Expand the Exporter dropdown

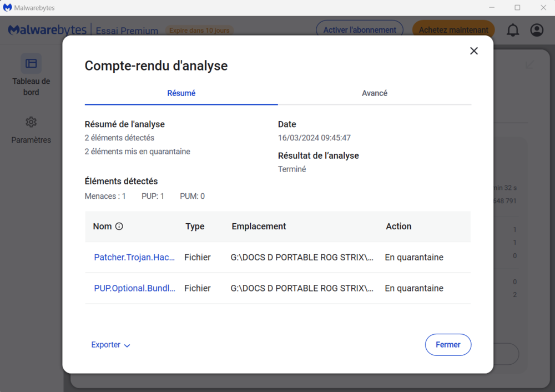(x=110, y=345)
